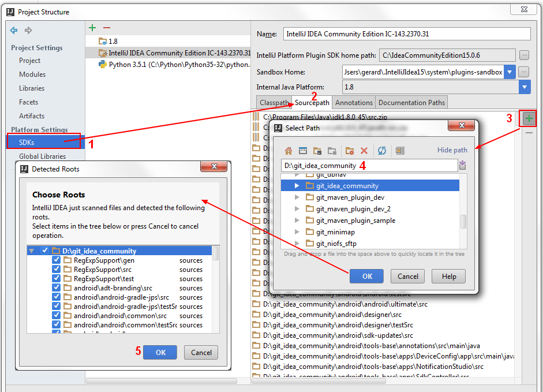Add a new SDK with the green plus icon
This screenshot has height=392, width=543.
pyautogui.click(x=92, y=27)
